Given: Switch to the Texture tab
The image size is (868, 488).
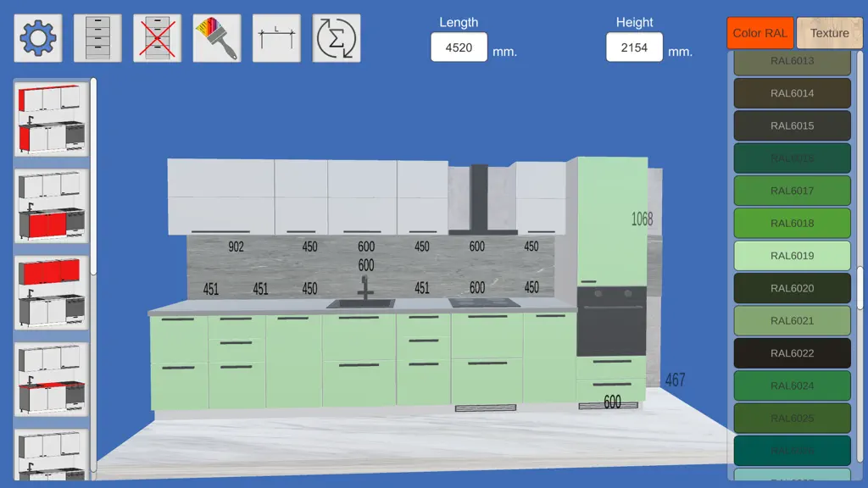Looking at the screenshot, I should pos(829,33).
